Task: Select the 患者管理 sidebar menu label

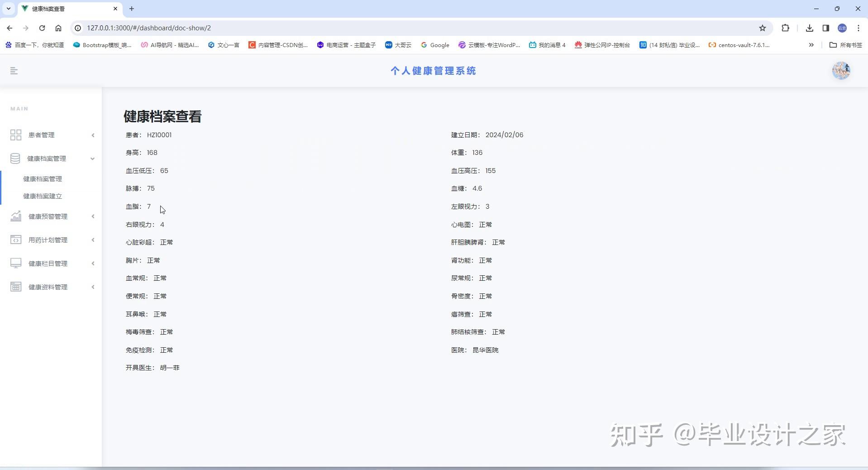Action: (x=41, y=135)
